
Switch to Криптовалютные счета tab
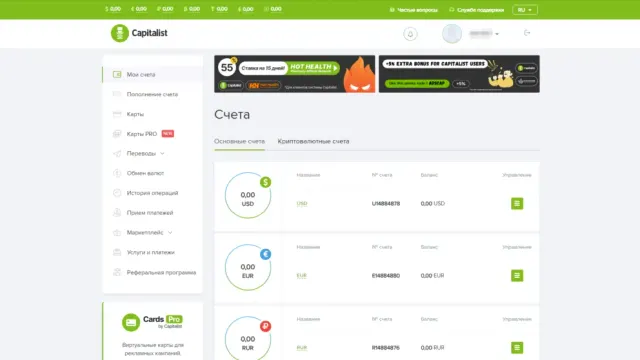pos(313,141)
